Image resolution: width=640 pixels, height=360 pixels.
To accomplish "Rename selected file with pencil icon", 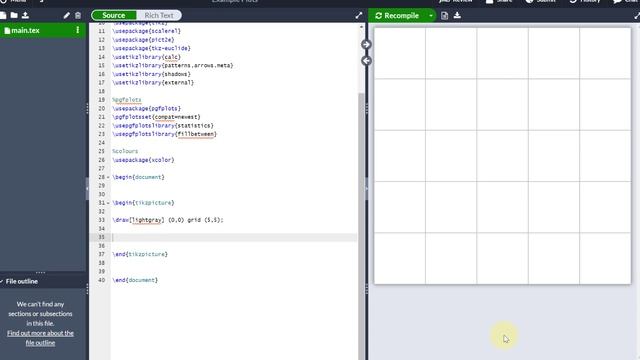I will pyautogui.click(x=67, y=16).
